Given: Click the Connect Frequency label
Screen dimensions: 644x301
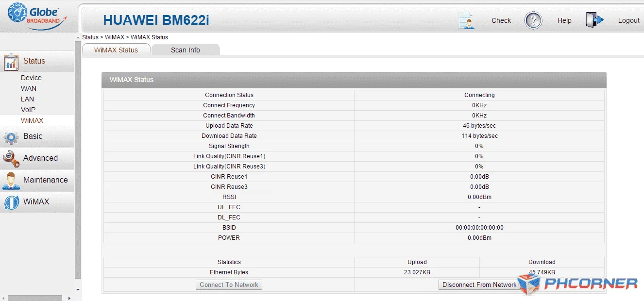Looking at the screenshot, I should [x=229, y=105].
